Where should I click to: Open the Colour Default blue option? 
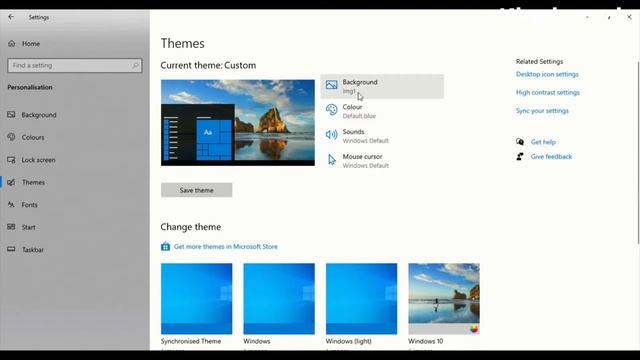coord(382,111)
